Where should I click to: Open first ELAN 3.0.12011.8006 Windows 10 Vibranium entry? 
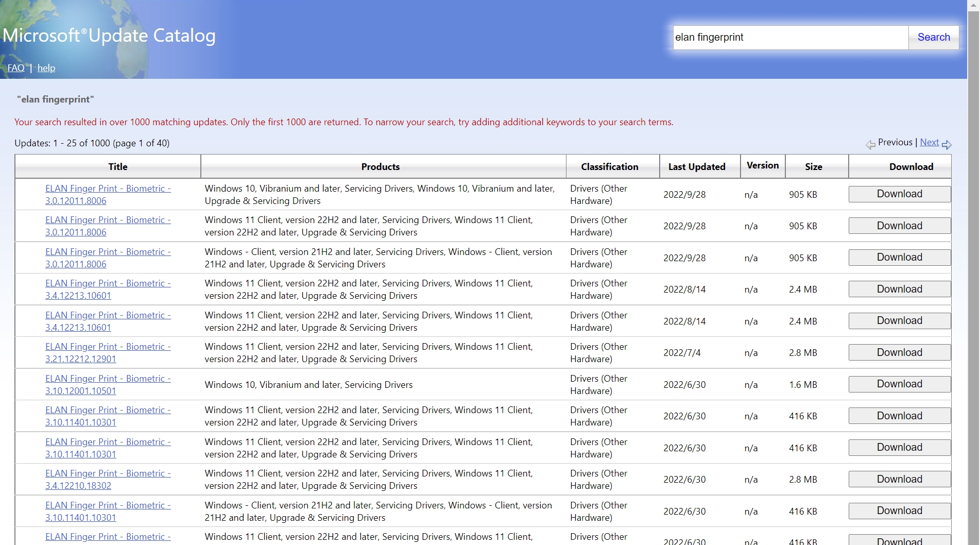click(108, 195)
